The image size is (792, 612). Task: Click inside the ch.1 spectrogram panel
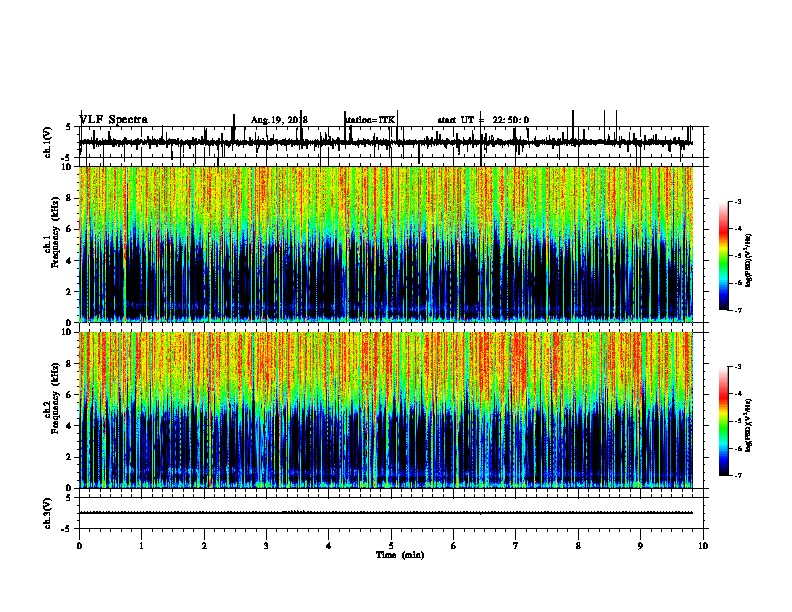click(386, 244)
